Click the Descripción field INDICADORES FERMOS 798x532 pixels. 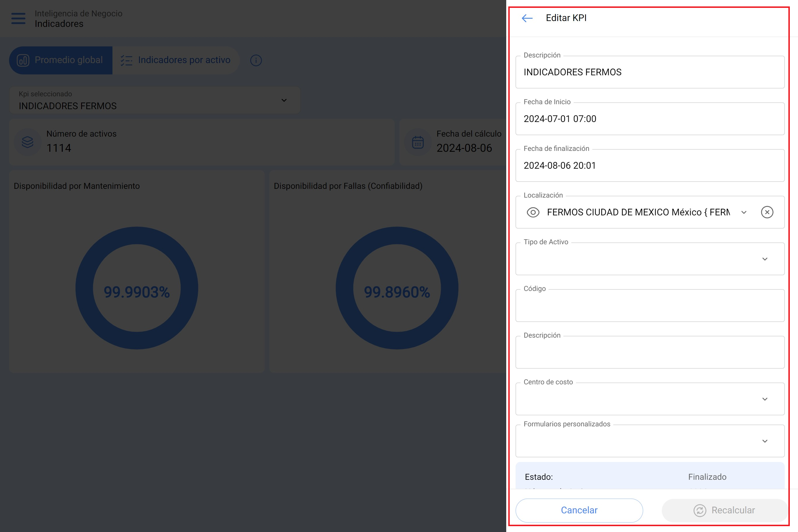click(x=650, y=72)
